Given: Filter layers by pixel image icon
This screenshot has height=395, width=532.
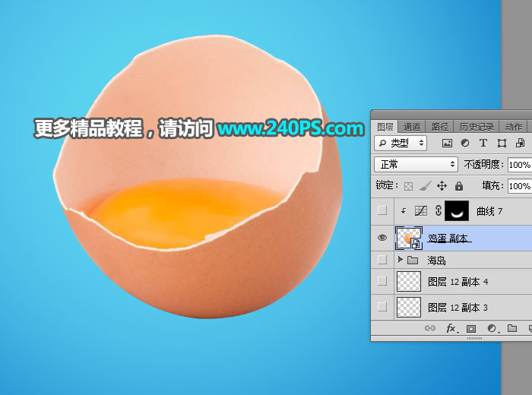Looking at the screenshot, I should [x=447, y=144].
